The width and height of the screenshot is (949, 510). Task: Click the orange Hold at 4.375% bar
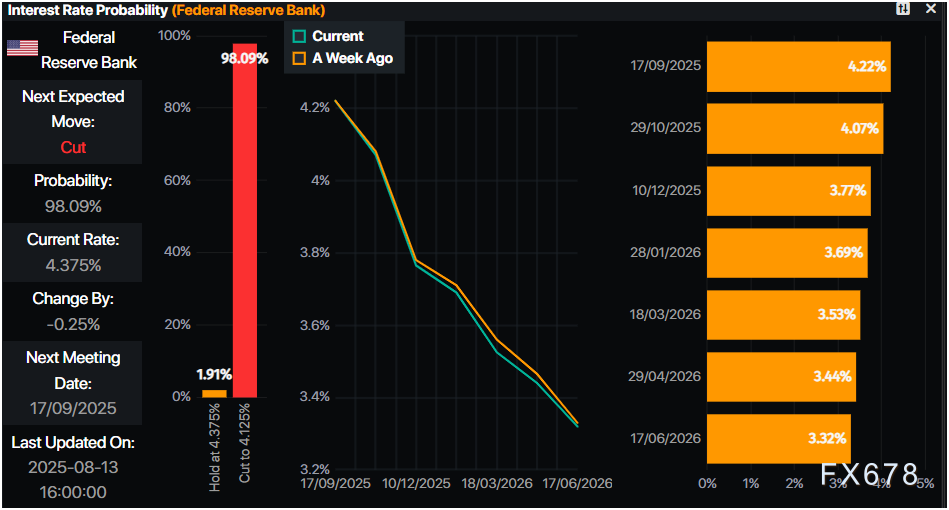[x=214, y=393]
